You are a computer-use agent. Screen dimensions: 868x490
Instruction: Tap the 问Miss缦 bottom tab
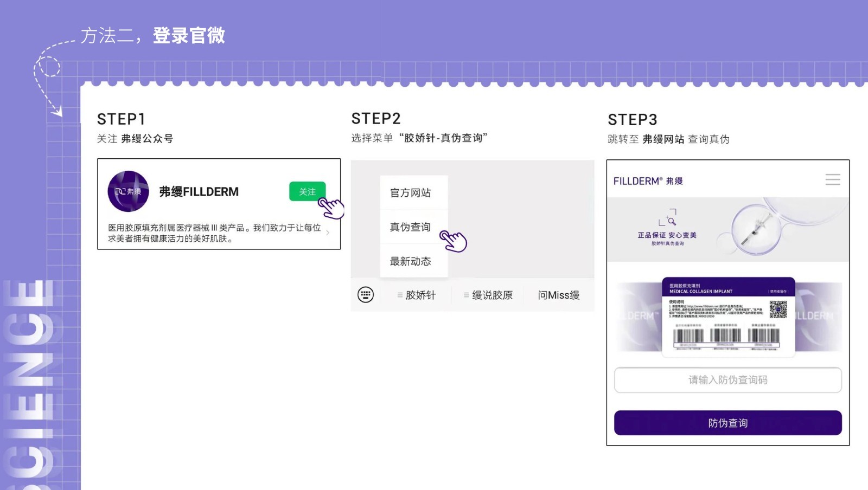pos(558,295)
